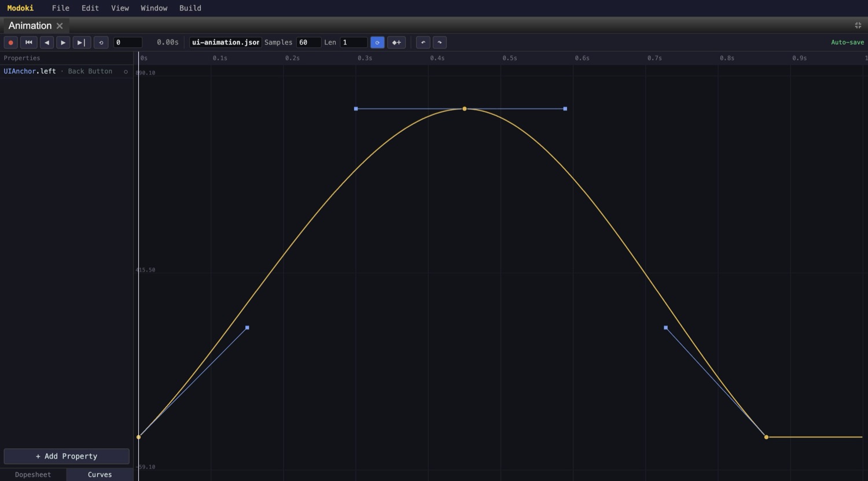
Task: Click the last keyframe's incoming tangent handle
Action: point(666,328)
